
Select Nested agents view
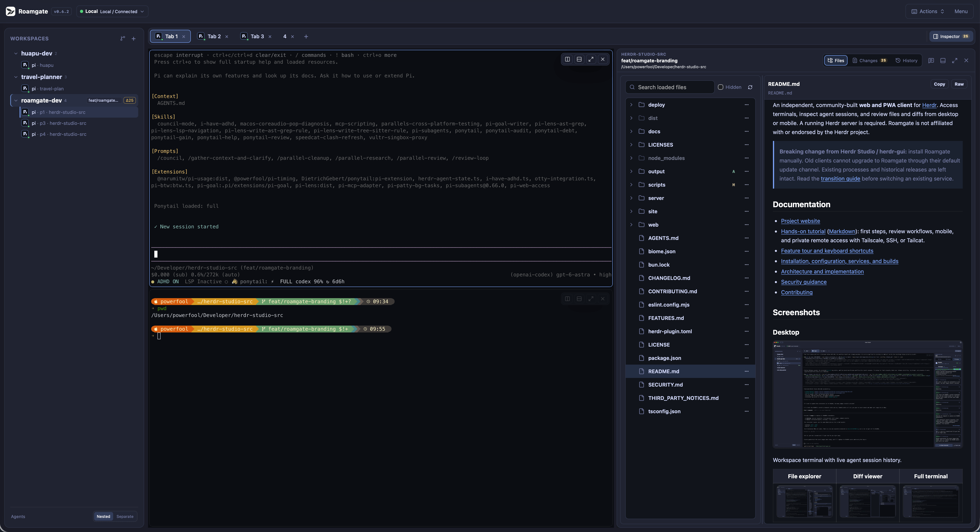(104, 516)
